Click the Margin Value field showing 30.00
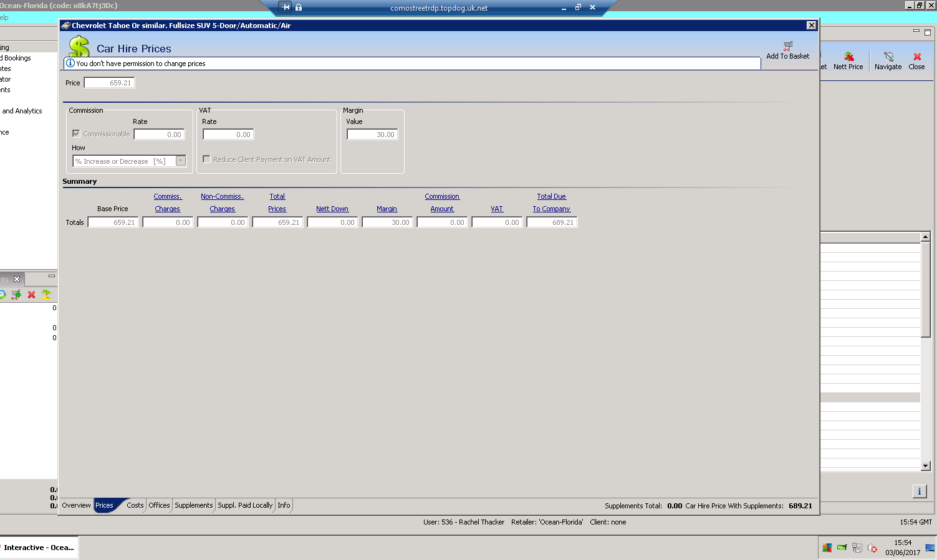This screenshot has width=937, height=560. pos(372,135)
